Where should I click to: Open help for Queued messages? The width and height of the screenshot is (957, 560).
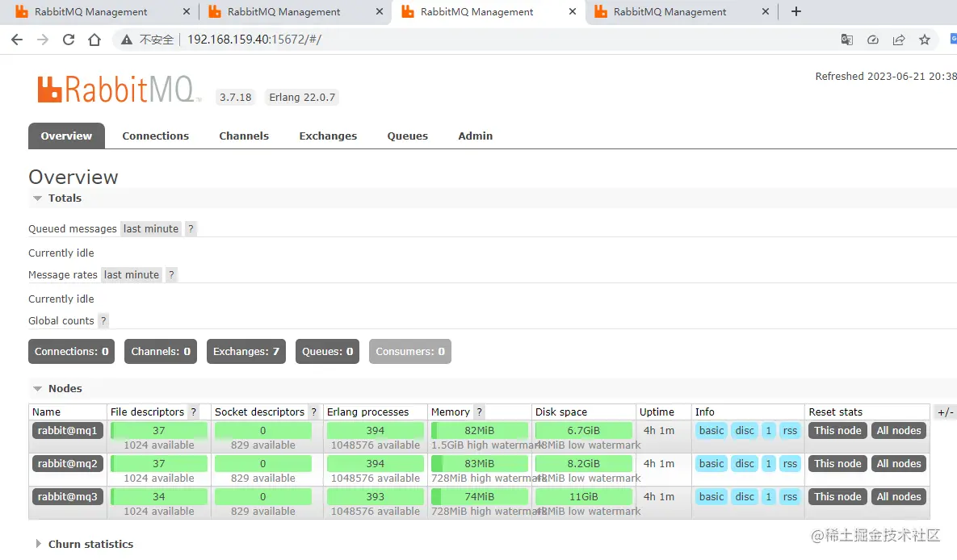(191, 228)
